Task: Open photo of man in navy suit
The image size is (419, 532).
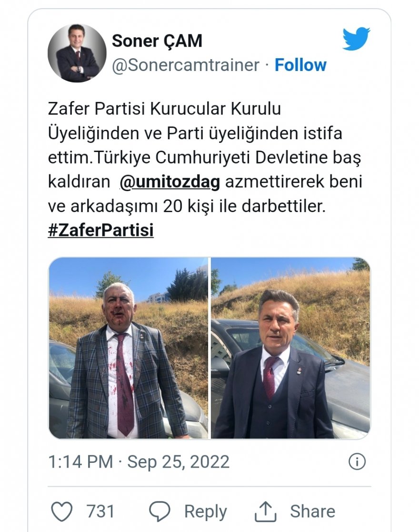Action: 290,348
